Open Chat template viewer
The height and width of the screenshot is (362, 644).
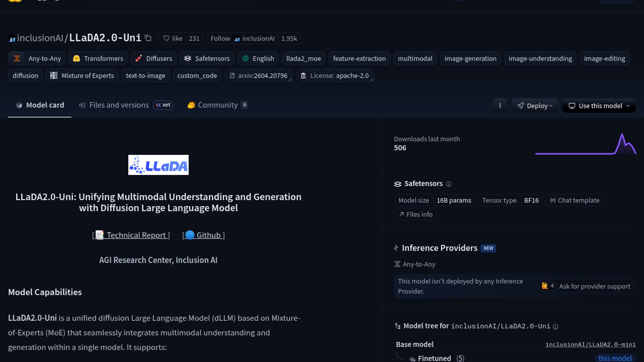pyautogui.click(x=575, y=200)
